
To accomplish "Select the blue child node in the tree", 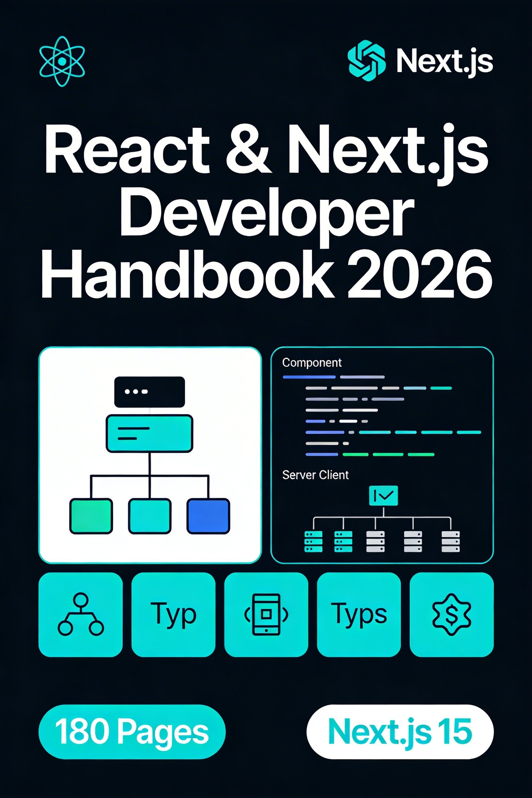I will (208, 516).
